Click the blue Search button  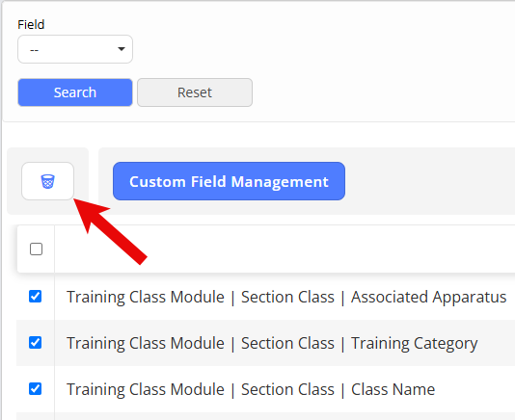coord(75,92)
